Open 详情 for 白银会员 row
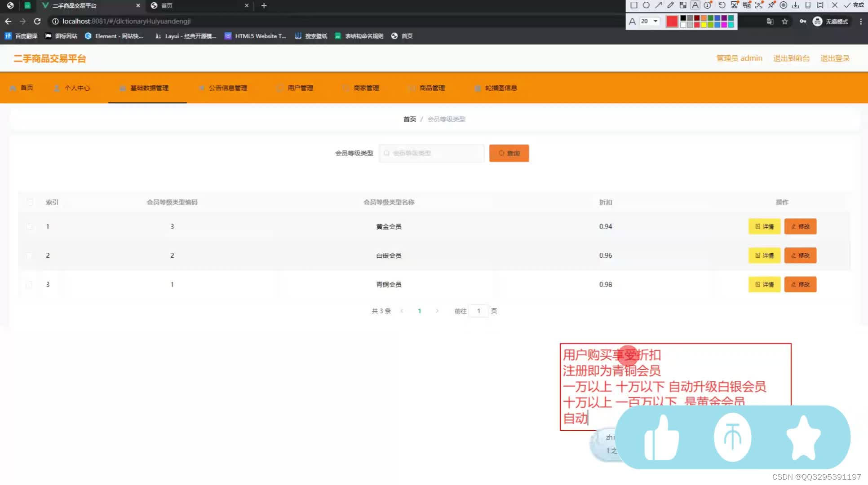Screen dimensions: 868x485 coord(764,256)
